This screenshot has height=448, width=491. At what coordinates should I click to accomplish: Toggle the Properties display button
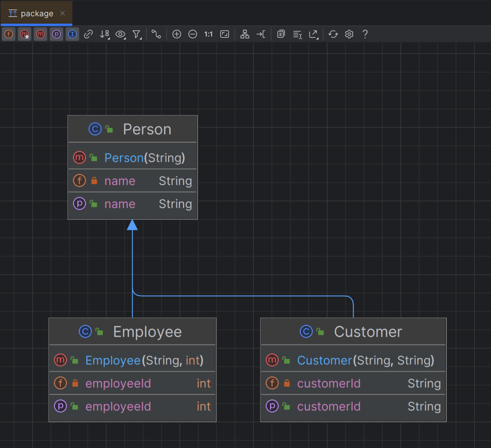point(56,34)
